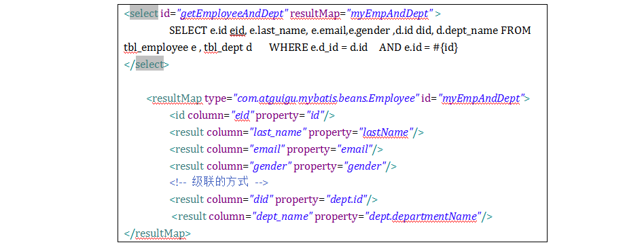Click 'tbl_dept d' in the SQL statement
Screen dimensions: 644x247
click(x=228, y=47)
